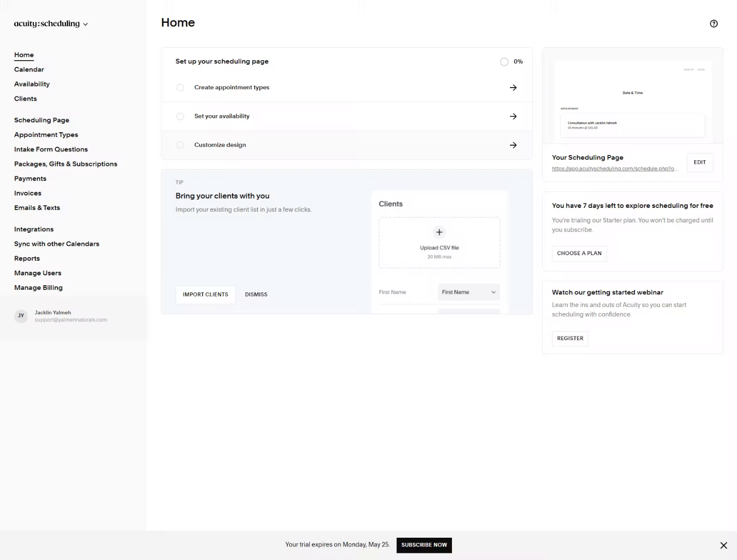Screen dimensions: 737x560
Task: Click the JY user avatar
Action: (x=21, y=316)
